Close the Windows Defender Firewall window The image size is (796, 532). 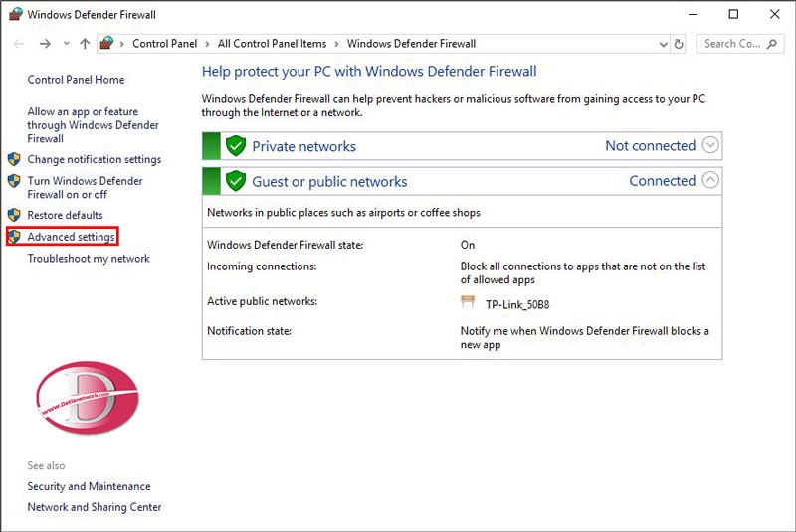click(x=774, y=14)
